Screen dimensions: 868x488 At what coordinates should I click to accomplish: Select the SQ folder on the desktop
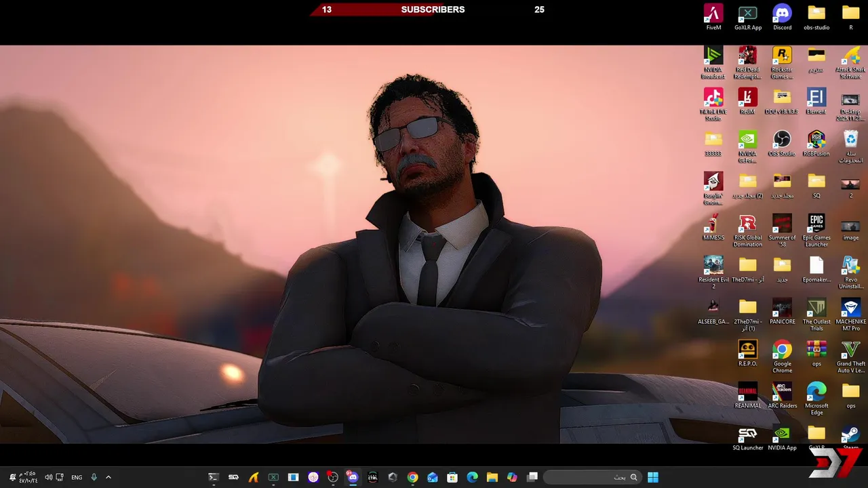(816, 185)
